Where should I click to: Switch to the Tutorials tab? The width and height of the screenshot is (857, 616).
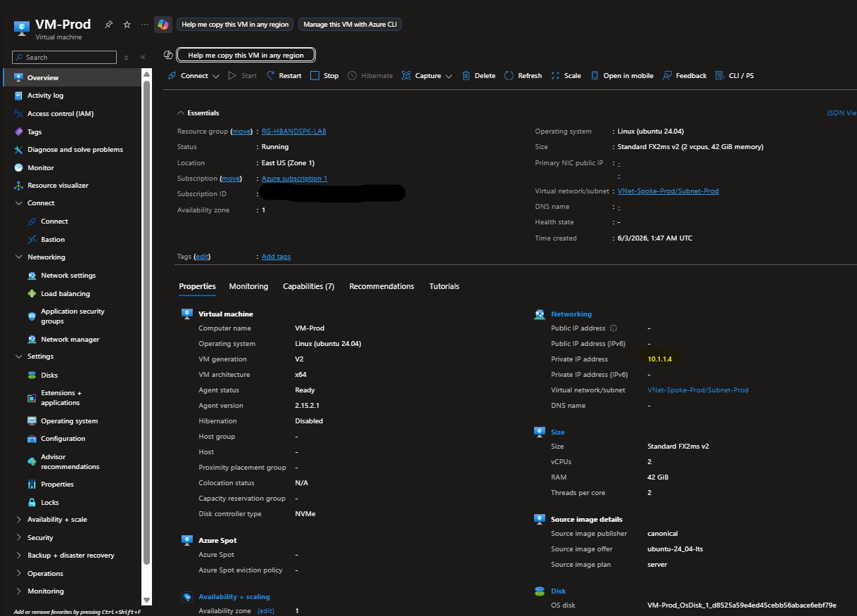(x=444, y=286)
